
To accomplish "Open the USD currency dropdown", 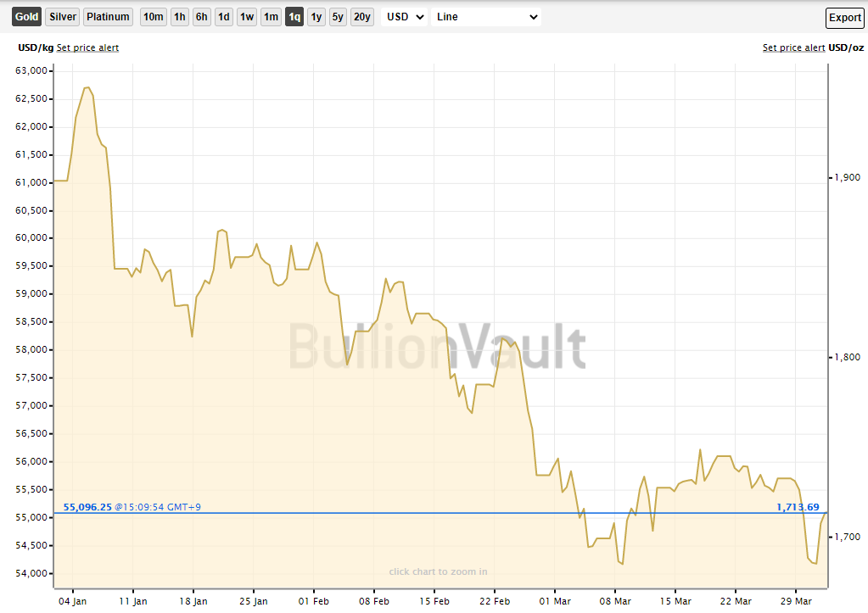I will tap(405, 17).
